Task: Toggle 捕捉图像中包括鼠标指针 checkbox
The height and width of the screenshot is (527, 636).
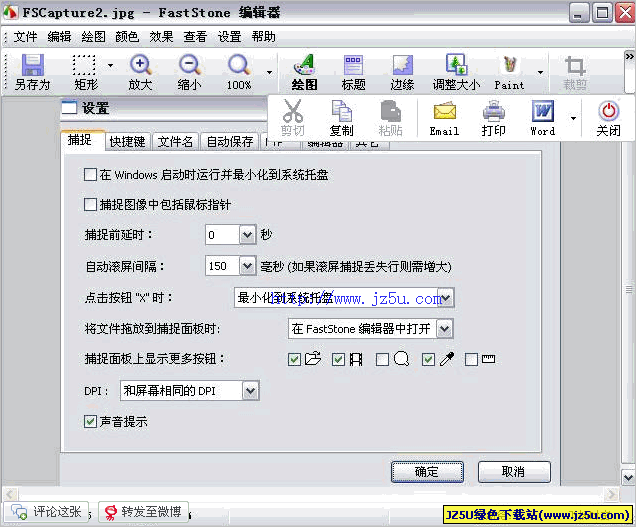Action: tap(91, 205)
